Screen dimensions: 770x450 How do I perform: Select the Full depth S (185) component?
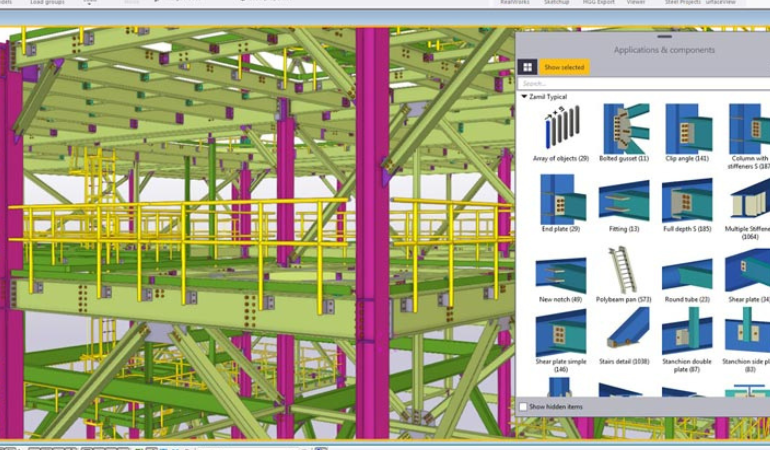tap(687, 199)
